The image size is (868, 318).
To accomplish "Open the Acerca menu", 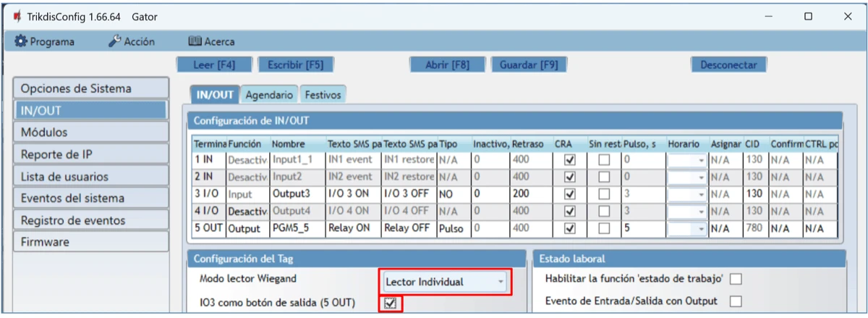I will 211,41.
